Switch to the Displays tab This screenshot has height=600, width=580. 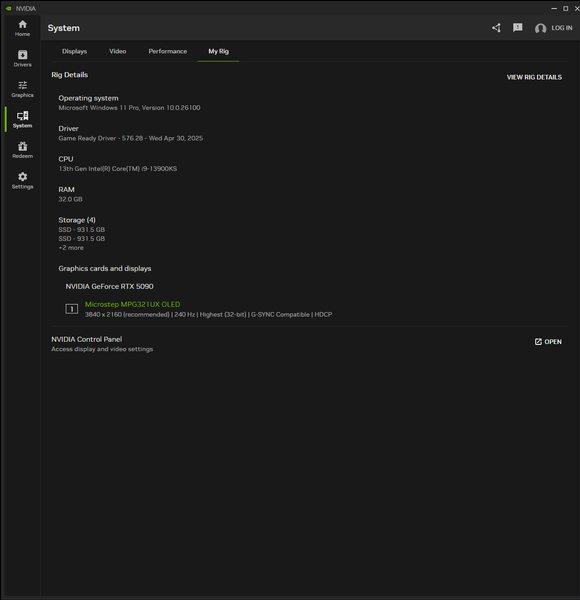pyautogui.click(x=74, y=51)
